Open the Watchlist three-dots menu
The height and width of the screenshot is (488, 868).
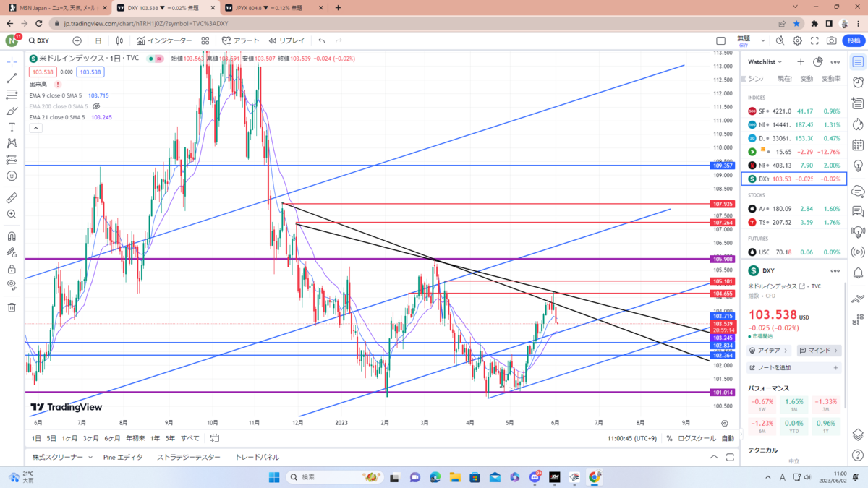(835, 62)
